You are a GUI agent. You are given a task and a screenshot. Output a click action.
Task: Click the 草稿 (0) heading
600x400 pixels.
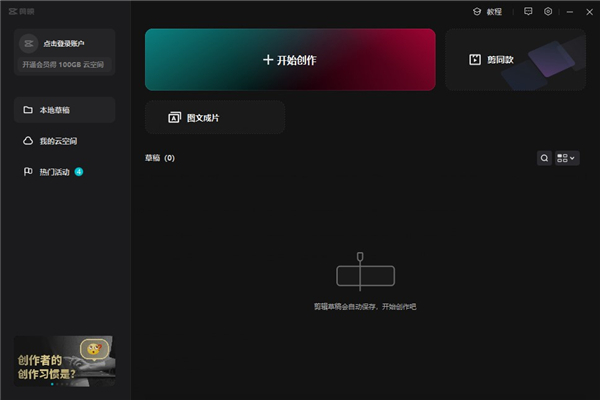pos(160,158)
